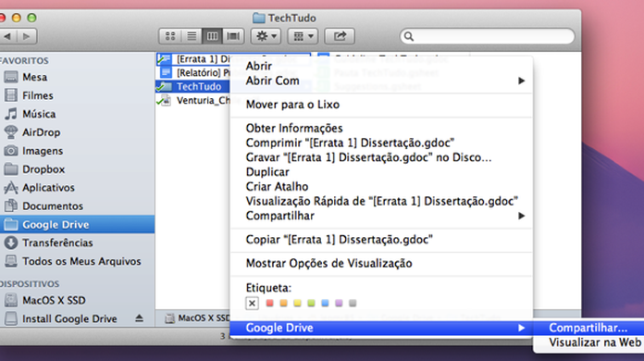Switch Finder to column view
The image size is (644, 361).
coord(212,36)
